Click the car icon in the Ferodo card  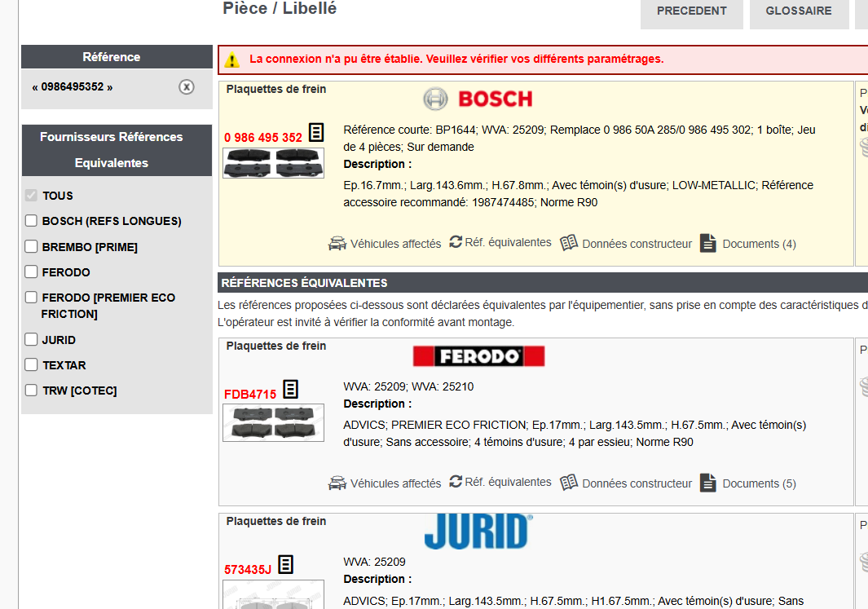point(337,483)
